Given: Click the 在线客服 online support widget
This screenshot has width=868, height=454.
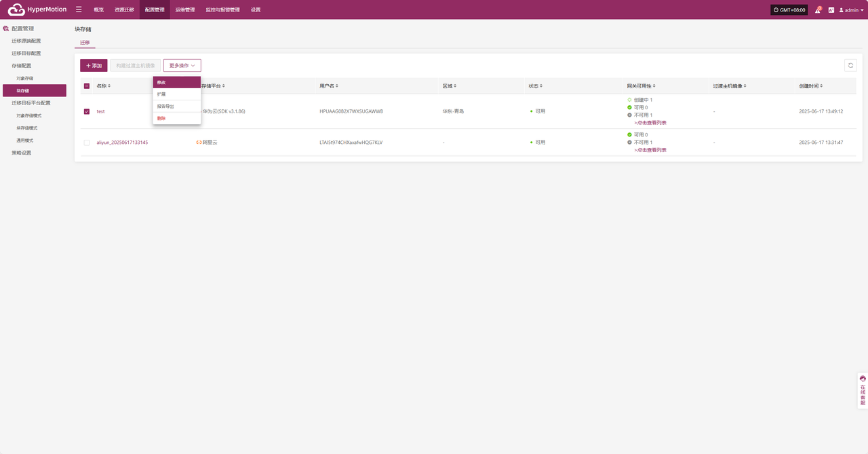Looking at the screenshot, I should [x=863, y=390].
